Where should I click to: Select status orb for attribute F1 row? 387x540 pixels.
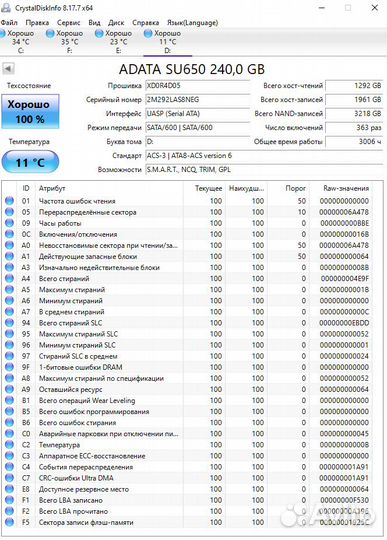pos(9,500)
